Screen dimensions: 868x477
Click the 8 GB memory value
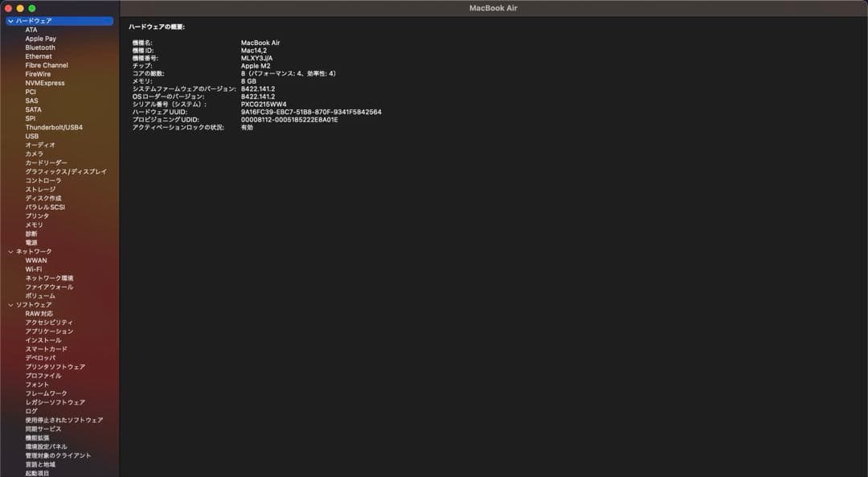coord(248,81)
